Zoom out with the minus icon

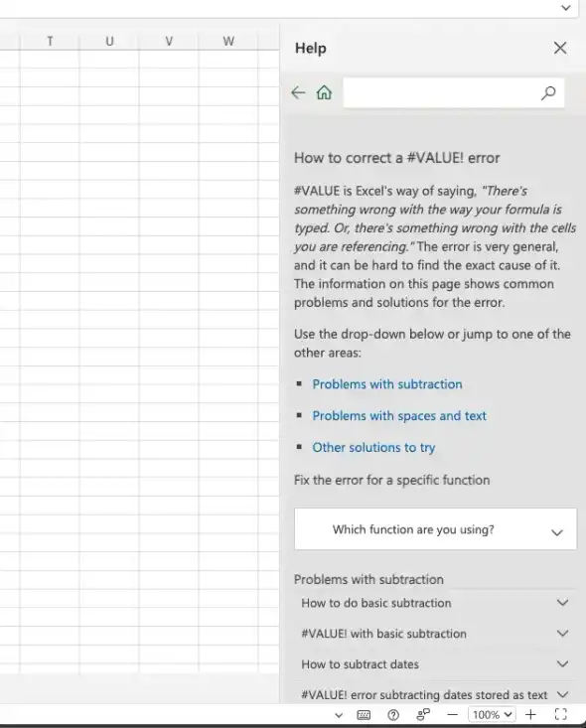pos(453,715)
